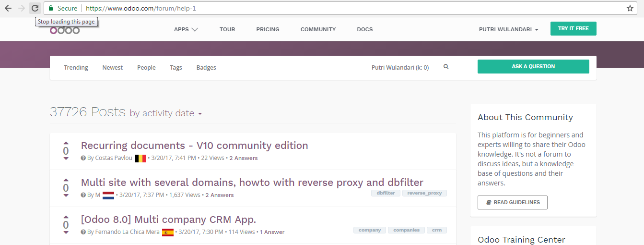
Task: Click the 'About This Community' heading
Action: pyautogui.click(x=525, y=117)
